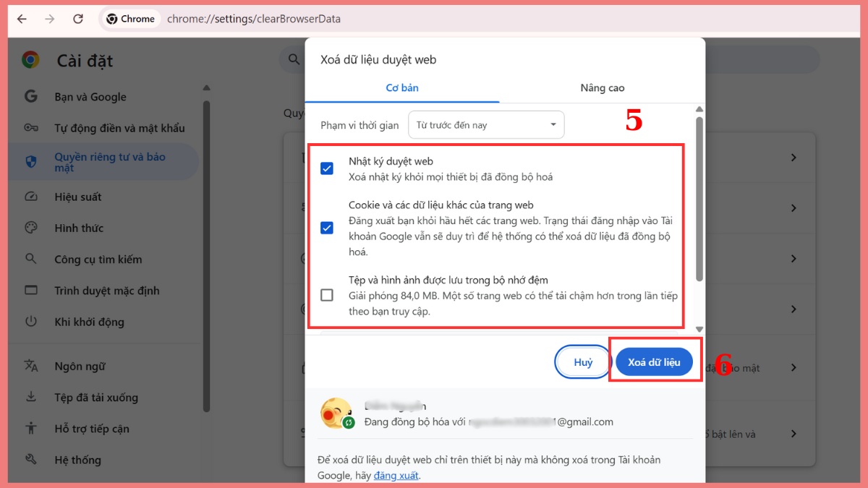
Task: Click the dialog's vertical scrollbar thumb
Action: pos(699,199)
